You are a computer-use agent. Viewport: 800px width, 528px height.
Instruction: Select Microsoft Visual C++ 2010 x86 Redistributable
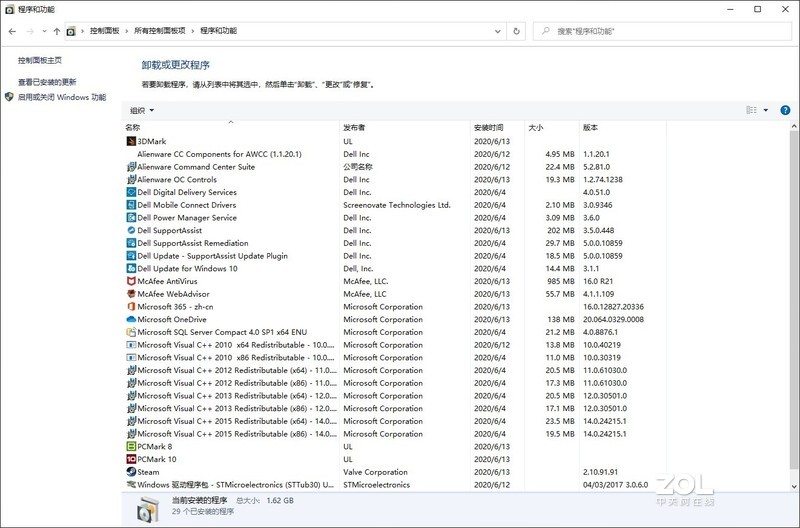395,358
